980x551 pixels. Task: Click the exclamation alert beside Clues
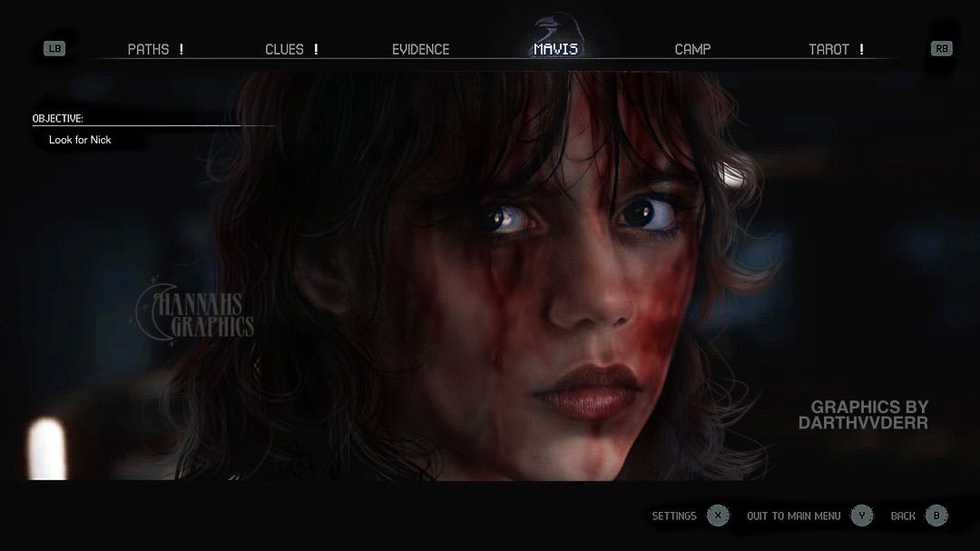317,49
